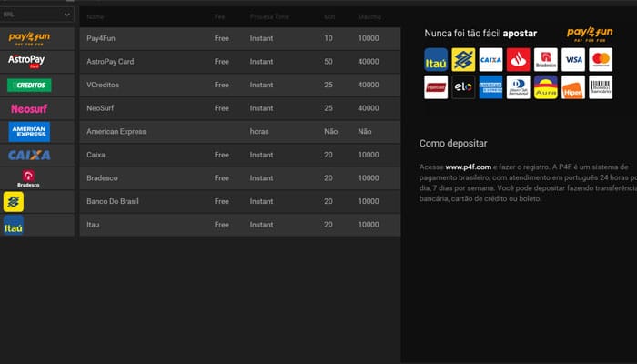Image resolution: width=637 pixels, height=364 pixels.
Task: Click the 'Como depositar' heading
Action: (x=453, y=144)
